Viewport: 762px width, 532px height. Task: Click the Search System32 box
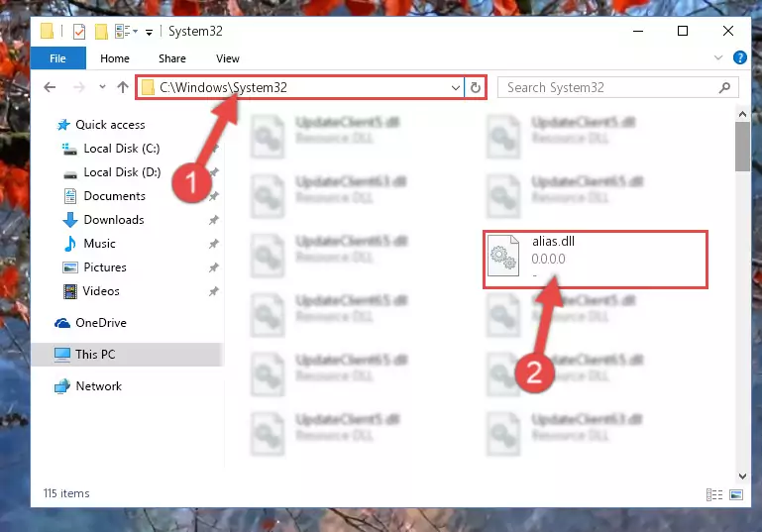click(617, 87)
